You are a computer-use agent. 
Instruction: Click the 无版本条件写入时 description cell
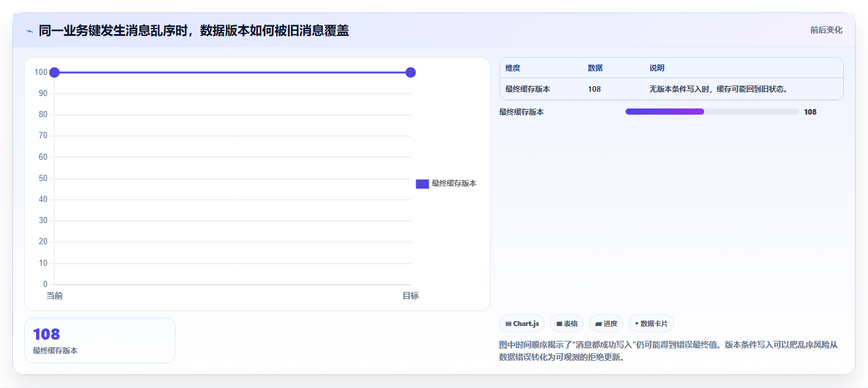point(718,89)
